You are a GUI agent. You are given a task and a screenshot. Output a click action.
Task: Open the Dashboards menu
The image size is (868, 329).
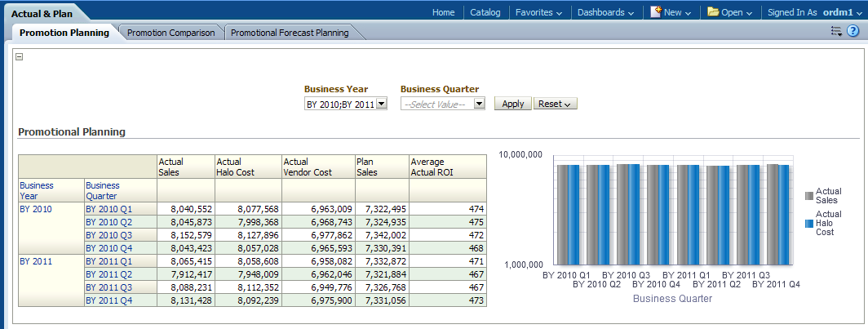605,12
